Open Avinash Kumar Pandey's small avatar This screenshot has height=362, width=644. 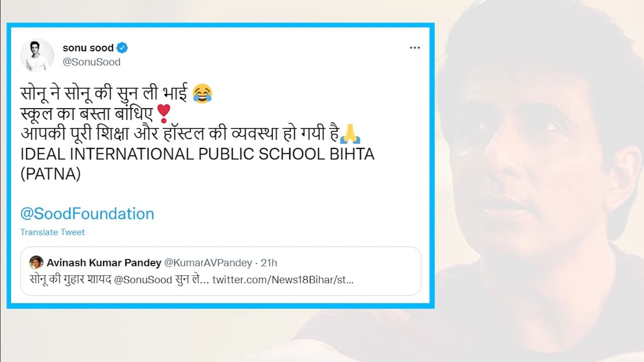36,262
